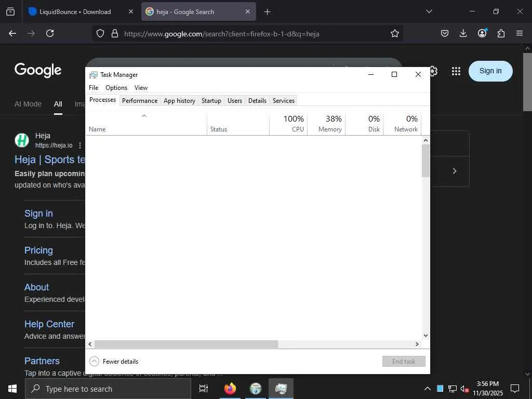Open Firefox downloads panel

coord(463,33)
